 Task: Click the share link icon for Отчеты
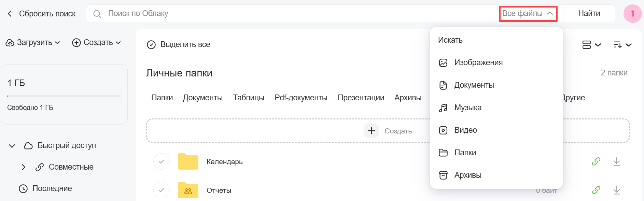[596, 190]
